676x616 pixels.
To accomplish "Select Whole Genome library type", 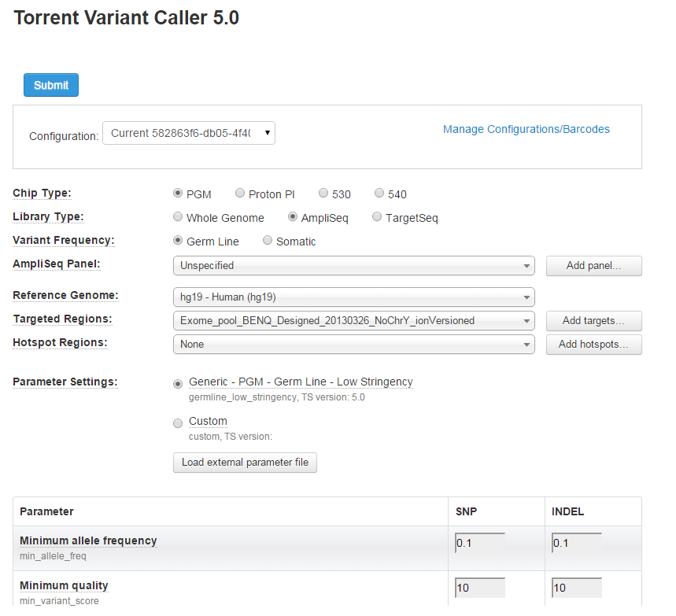I will (x=178, y=217).
